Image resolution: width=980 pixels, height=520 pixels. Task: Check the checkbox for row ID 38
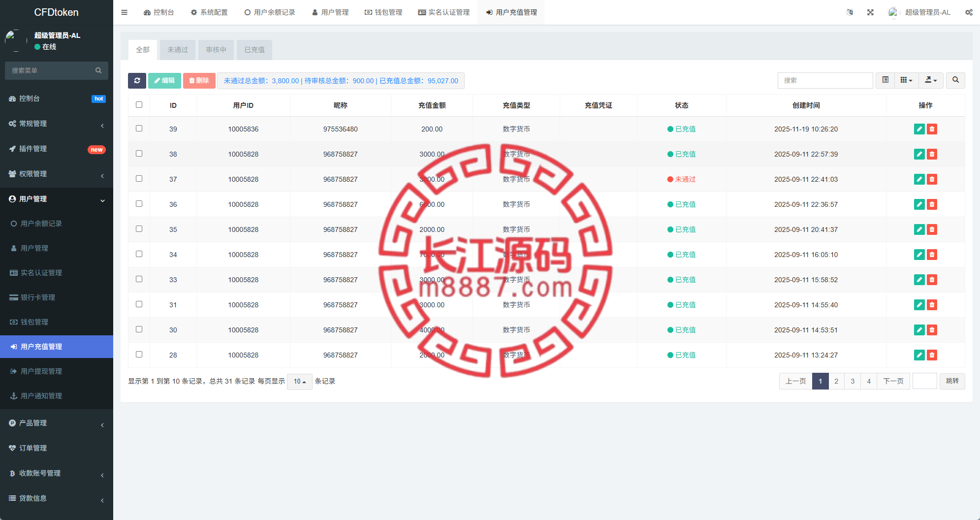click(139, 153)
